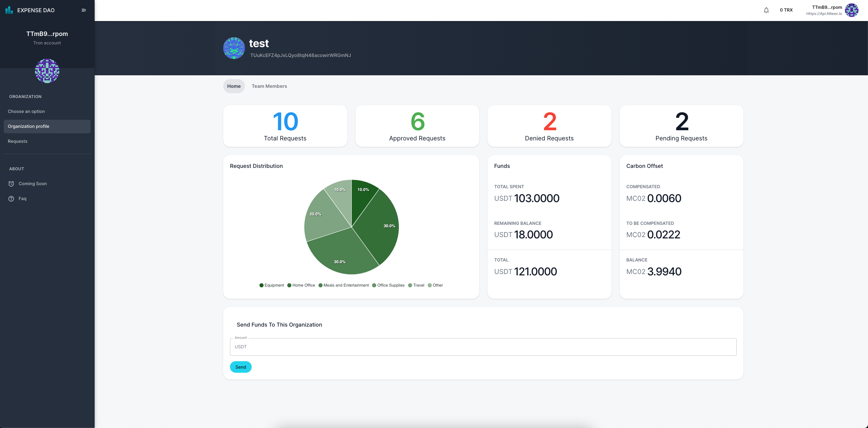Open the Choose an option dropdown
Screen dimensions: 868x428
tap(26, 111)
